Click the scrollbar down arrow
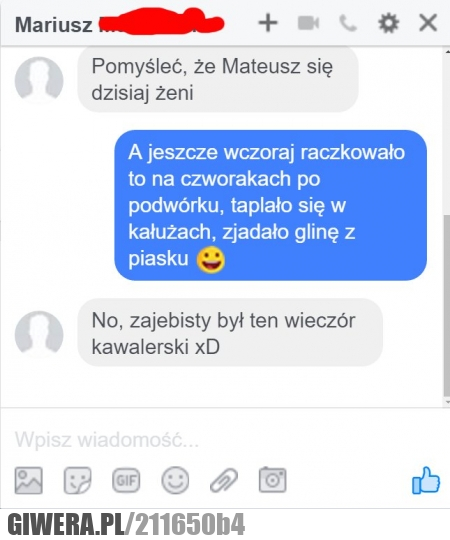The width and height of the screenshot is (450, 540). (x=447, y=402)
